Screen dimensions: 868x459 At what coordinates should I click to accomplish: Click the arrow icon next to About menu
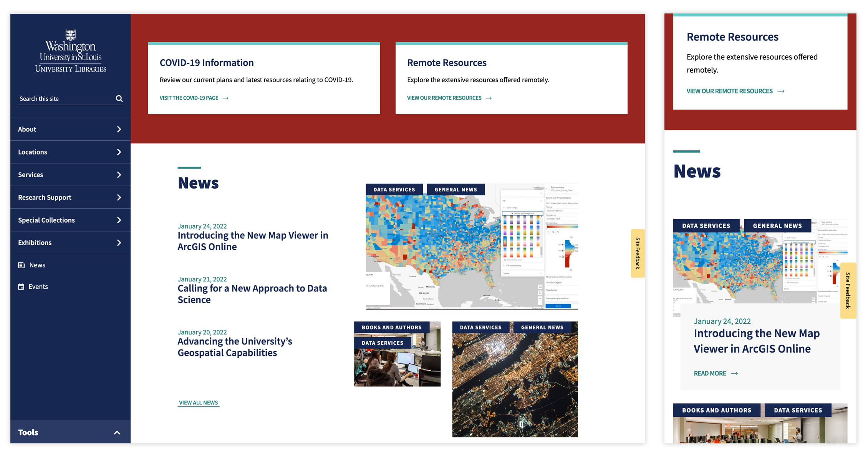[x=119, y=129]
